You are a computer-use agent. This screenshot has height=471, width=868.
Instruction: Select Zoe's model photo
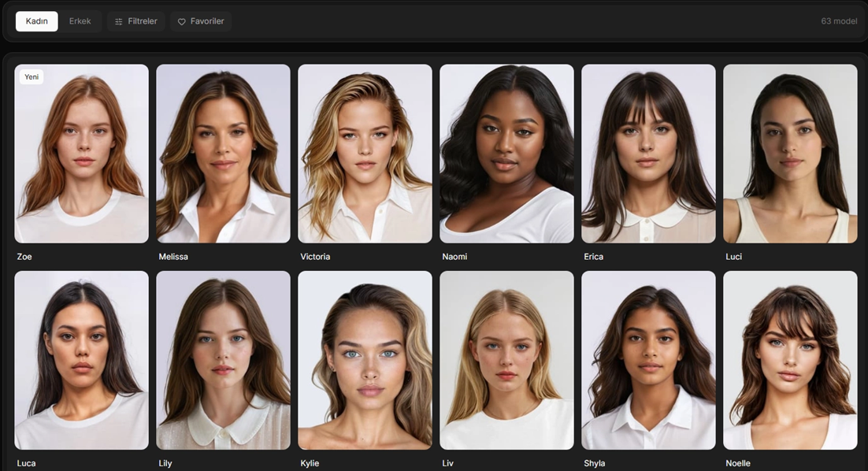point(81,154)
